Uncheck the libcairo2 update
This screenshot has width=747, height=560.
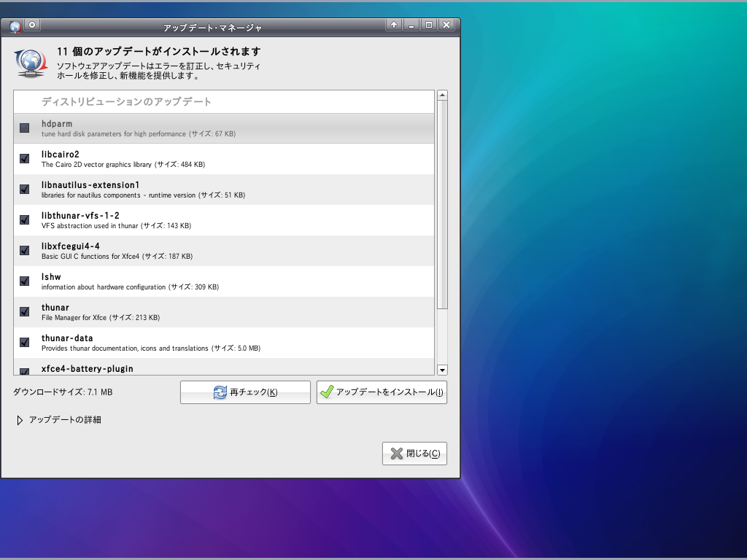click(24, 158)
